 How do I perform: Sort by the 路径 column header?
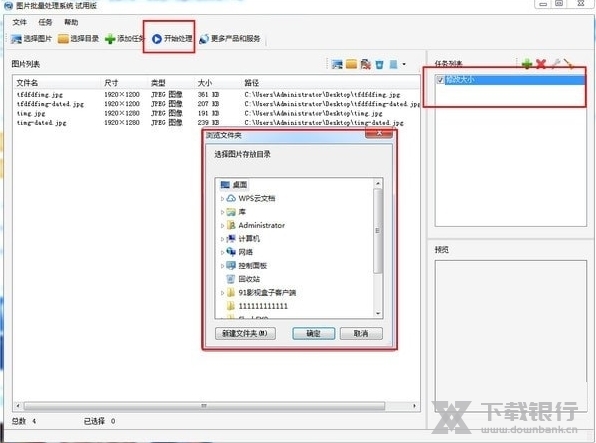(x=331, y=83)
